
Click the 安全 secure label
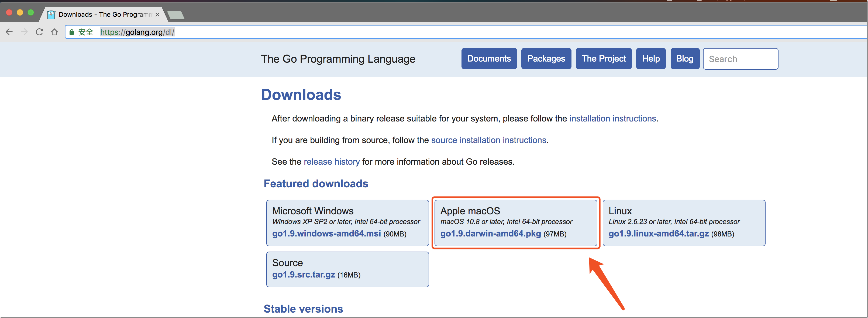pos(86,32)
